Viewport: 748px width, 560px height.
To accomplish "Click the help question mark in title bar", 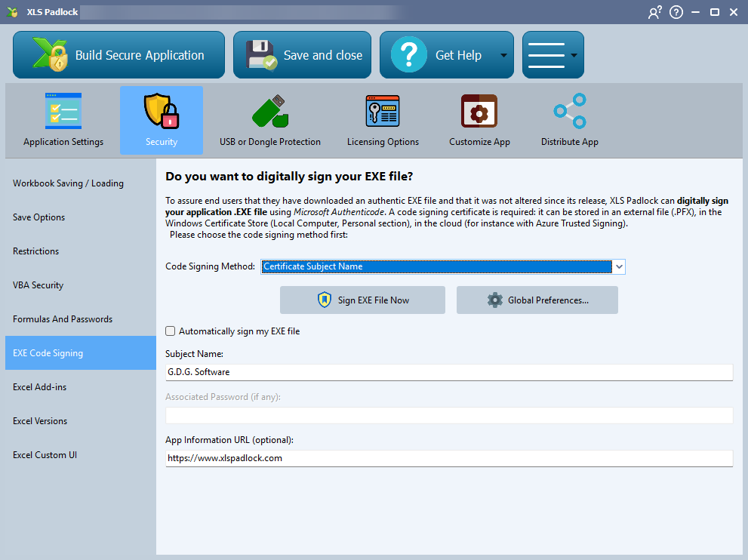I will 676,12.
